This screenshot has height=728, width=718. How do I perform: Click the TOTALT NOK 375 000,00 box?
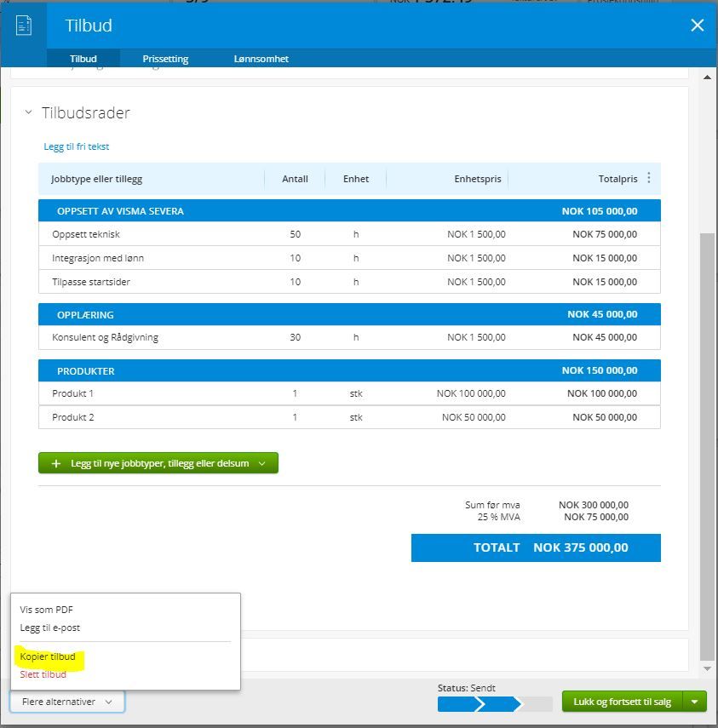point(536,547)
